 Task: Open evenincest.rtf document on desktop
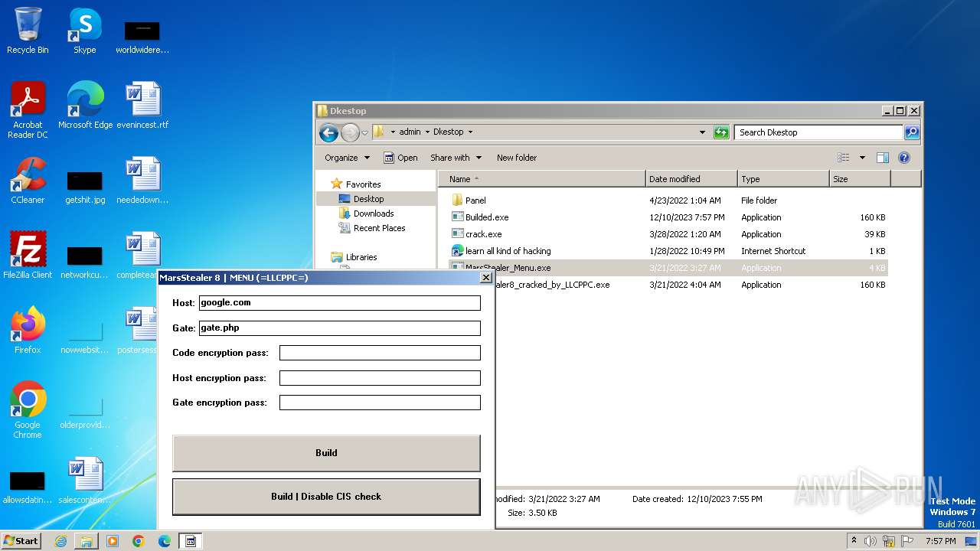point(142,106)
